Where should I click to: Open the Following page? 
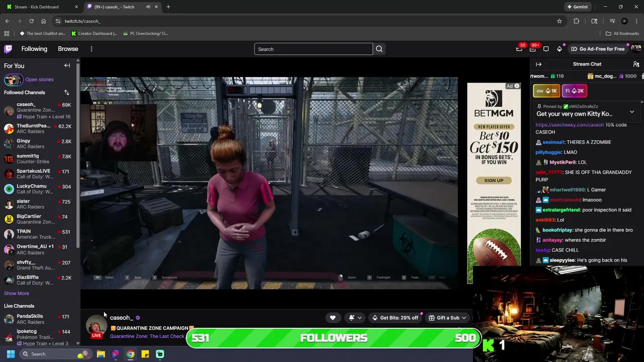34,49
